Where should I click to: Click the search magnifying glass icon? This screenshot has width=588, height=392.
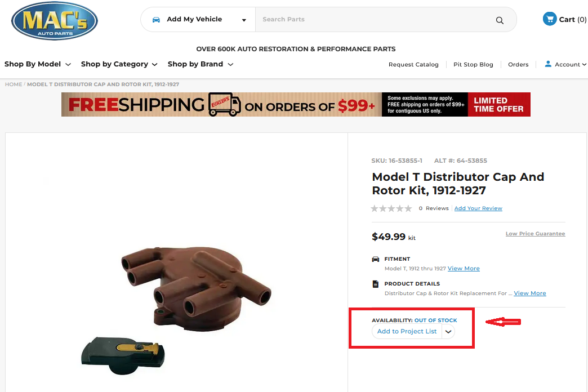500,20
